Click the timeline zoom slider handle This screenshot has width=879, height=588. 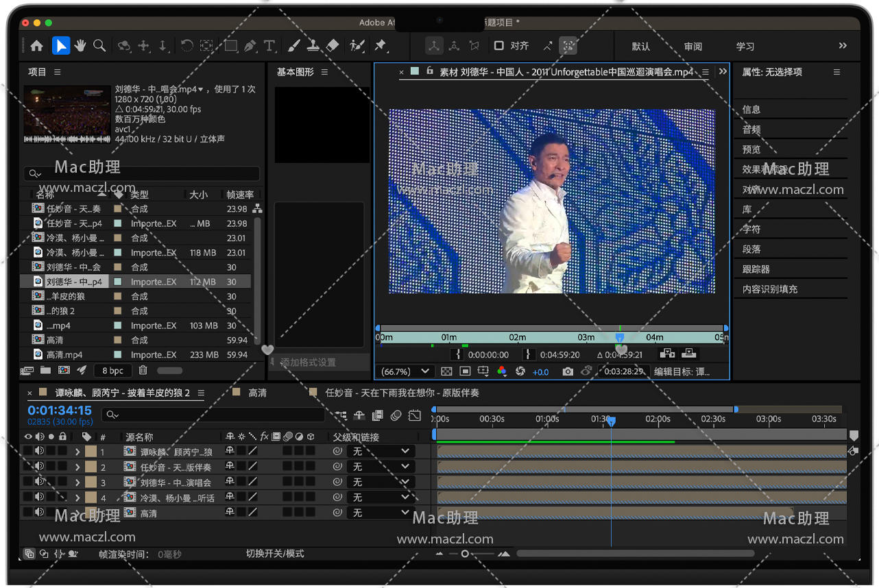tap(465, 554)
